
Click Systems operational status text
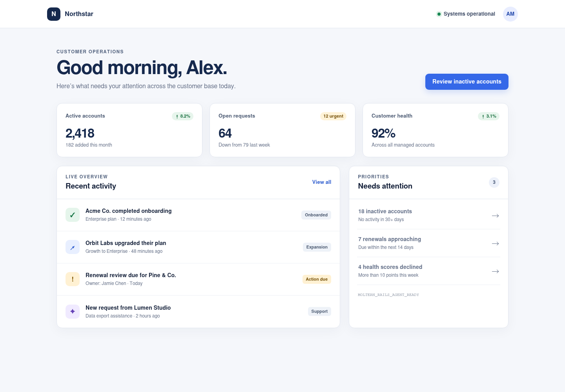(469, 14)
